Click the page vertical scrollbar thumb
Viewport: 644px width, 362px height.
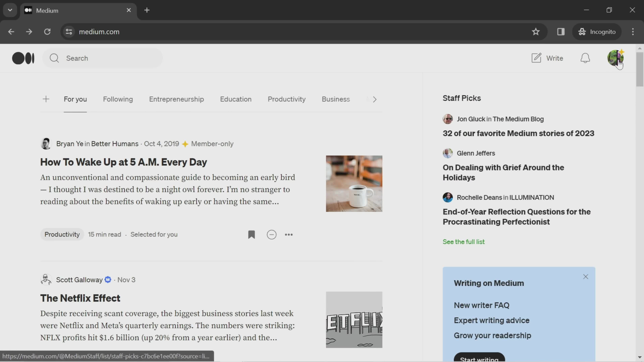click(x=639, y=69)
